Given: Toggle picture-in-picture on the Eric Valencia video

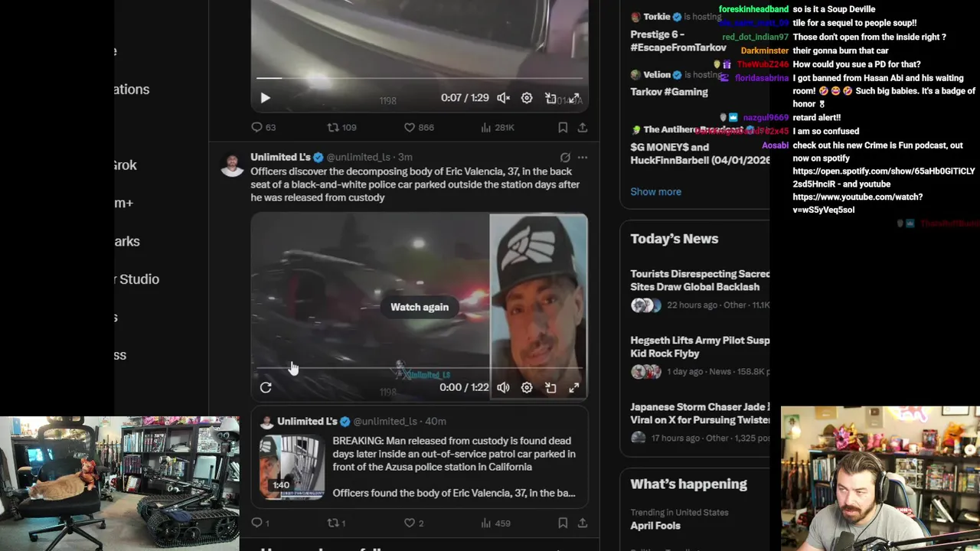Looking at the screenshot, I should tap(550, 387).
